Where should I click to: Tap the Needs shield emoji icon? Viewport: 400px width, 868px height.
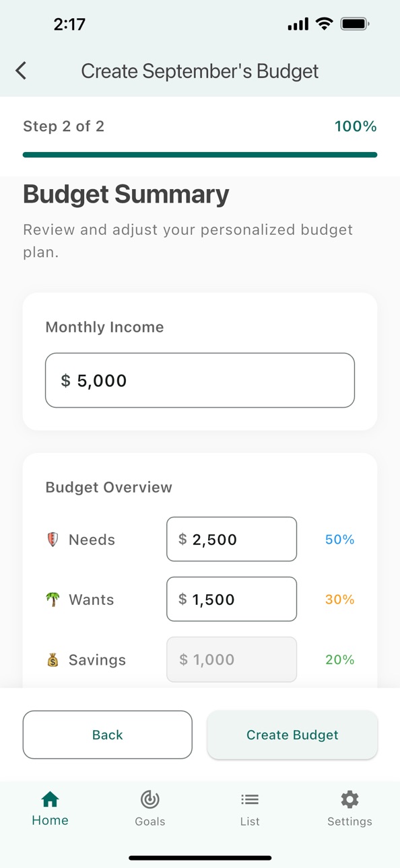pos(53,540)
